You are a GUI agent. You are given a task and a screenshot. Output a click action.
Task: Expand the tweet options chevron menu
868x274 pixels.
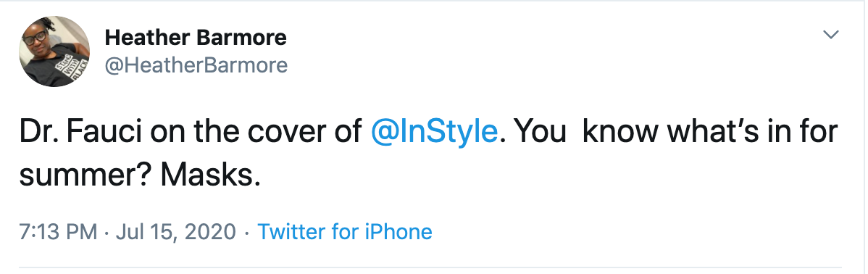tap(831, 35)
